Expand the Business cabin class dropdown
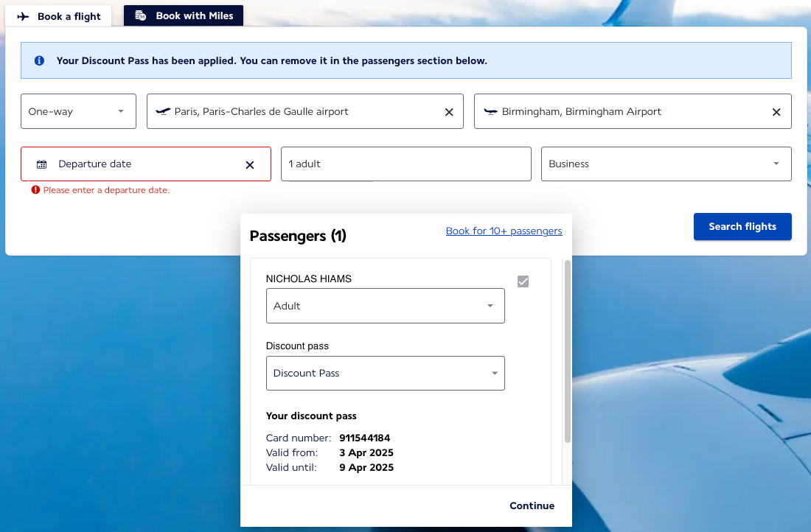 (666, 164)
